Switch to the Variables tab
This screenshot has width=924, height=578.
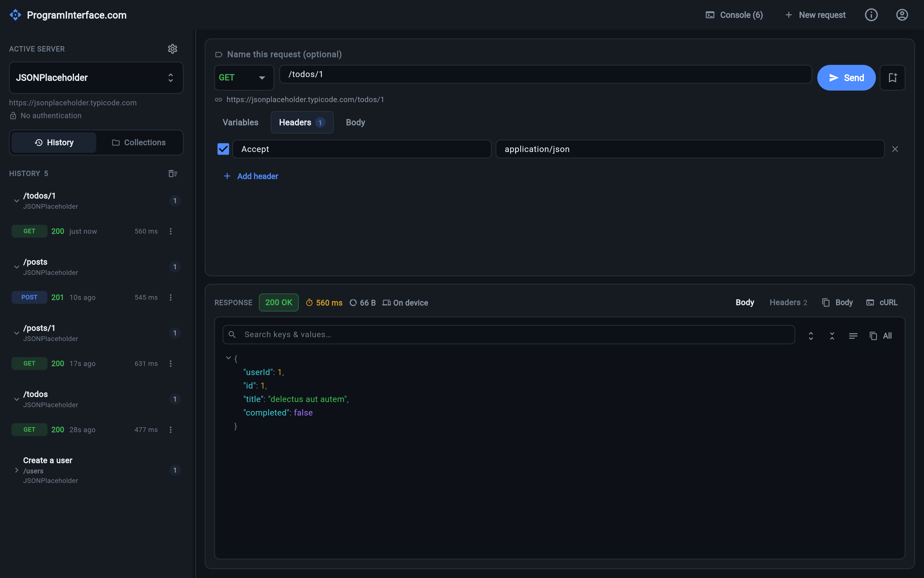coord(241,122)
